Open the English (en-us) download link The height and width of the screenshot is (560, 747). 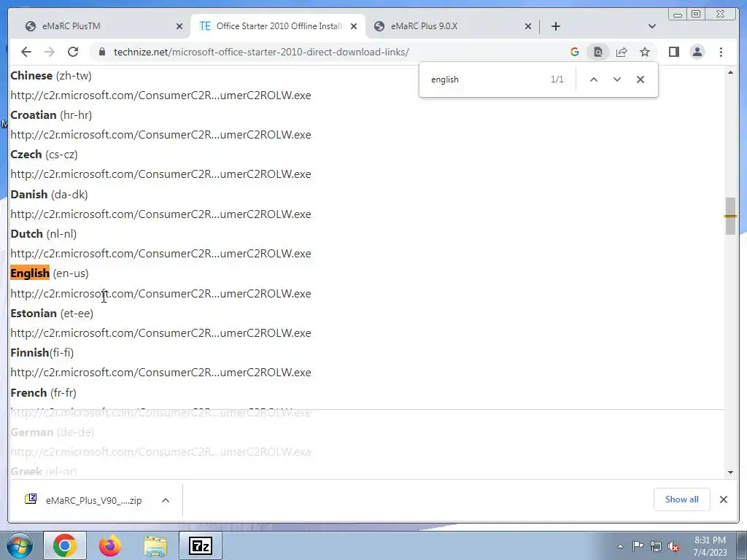[160, 294]
